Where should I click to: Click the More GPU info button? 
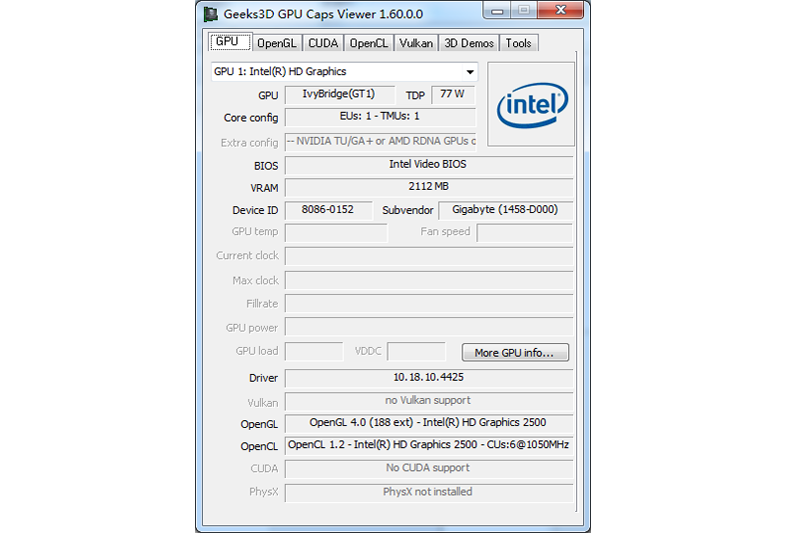click(515, 352)
